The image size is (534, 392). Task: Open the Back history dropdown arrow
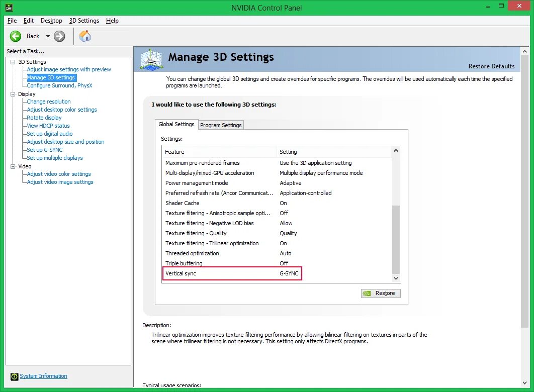[x=48, y=36]
